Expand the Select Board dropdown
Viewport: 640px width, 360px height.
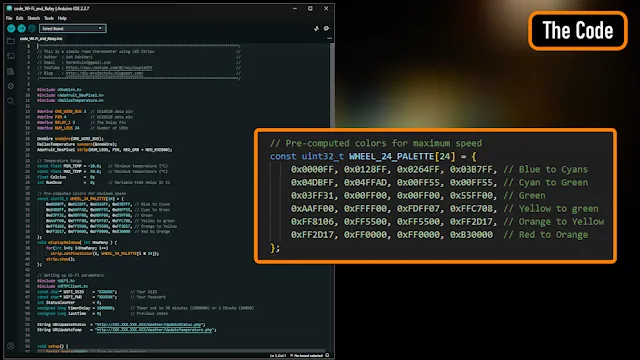click(73, 29)
